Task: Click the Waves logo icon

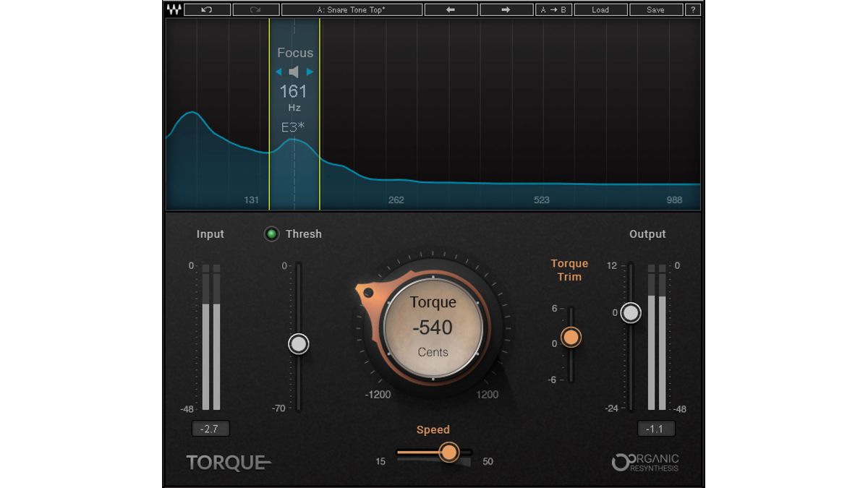Action: tap(174, 9)
